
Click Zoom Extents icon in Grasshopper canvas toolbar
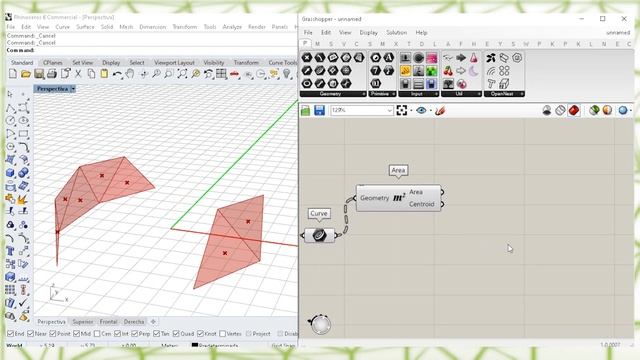click(x=402, y=110)
